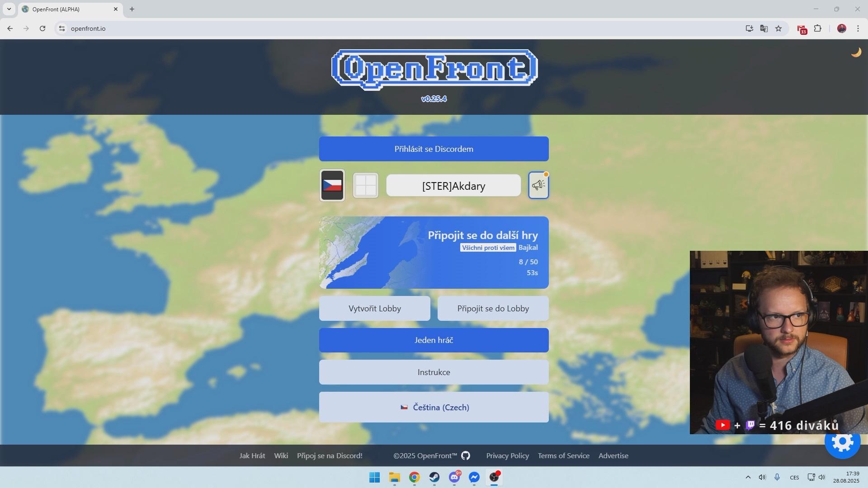Open the blue settings gear button
This screenshot has height=488, width=868.
coord(842,442)
